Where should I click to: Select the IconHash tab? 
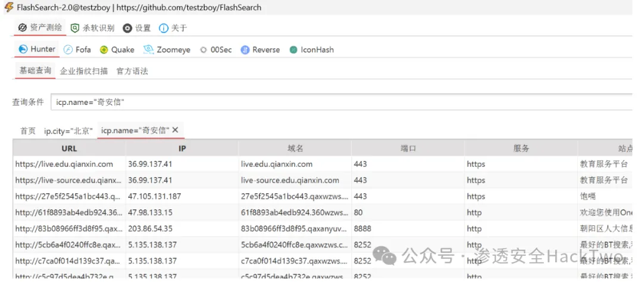pyautogui.click(x=312, y=50)
